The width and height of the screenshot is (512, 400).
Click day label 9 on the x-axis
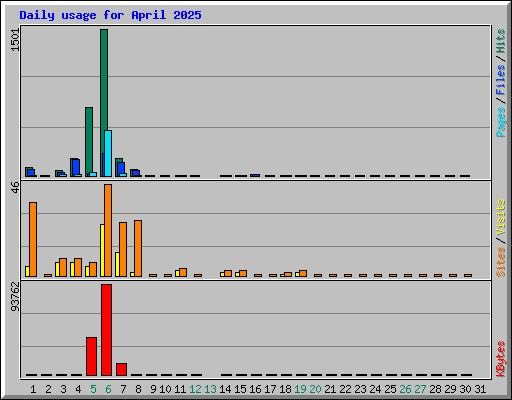click(153, 389)
